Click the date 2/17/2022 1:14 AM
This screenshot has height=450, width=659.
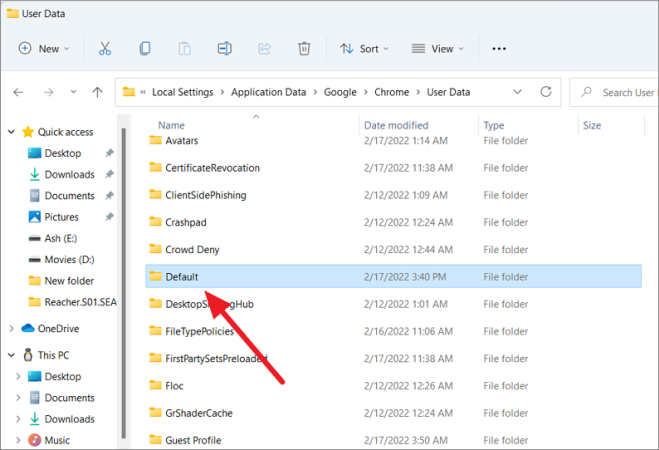point(406,140)
